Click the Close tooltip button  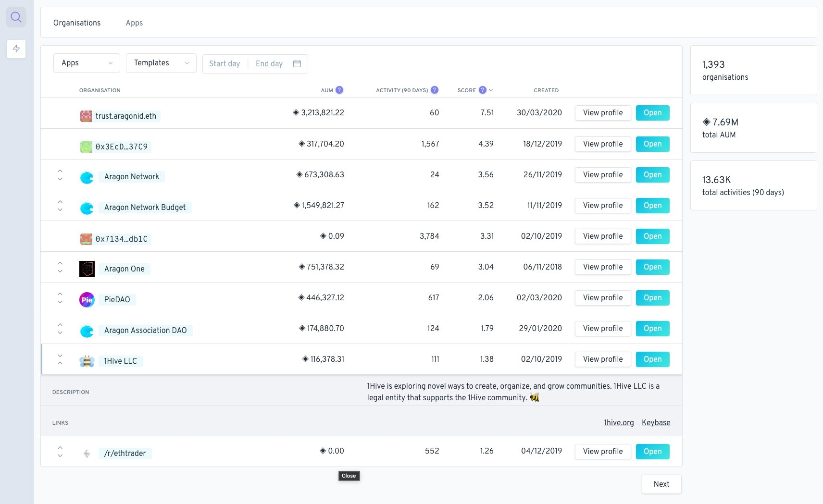[349, 476]
